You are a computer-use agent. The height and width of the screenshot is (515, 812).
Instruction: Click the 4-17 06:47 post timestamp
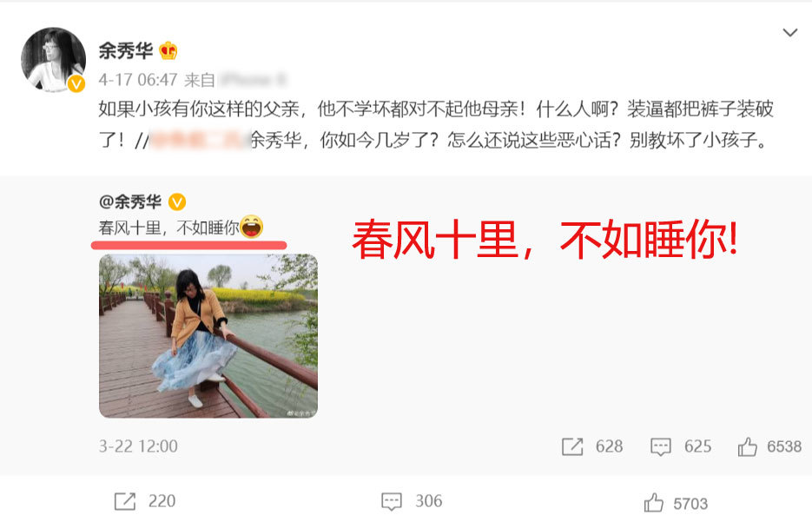(138, 80)
